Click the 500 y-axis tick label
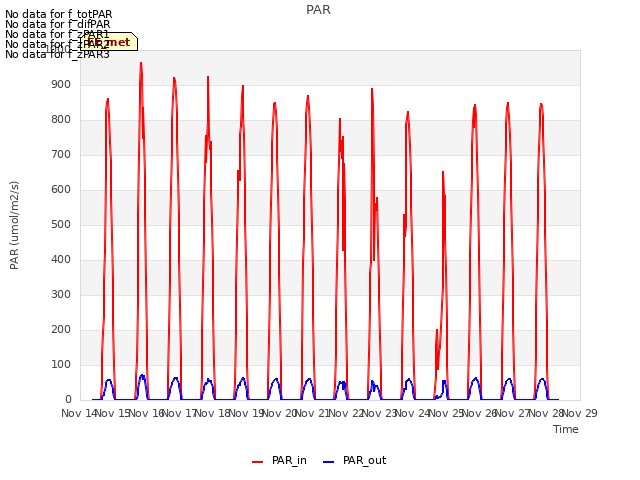This screenshot has width=640, height=480. (61, 225)
